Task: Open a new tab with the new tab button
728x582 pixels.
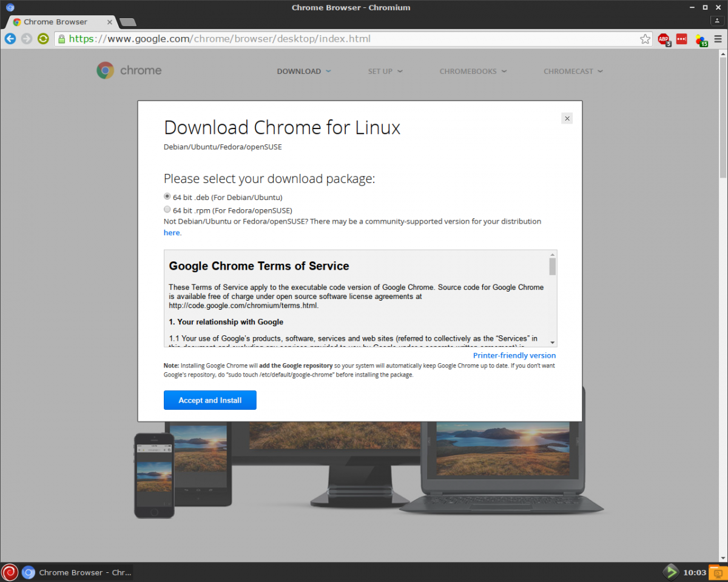Action: [x=127, y=22]
